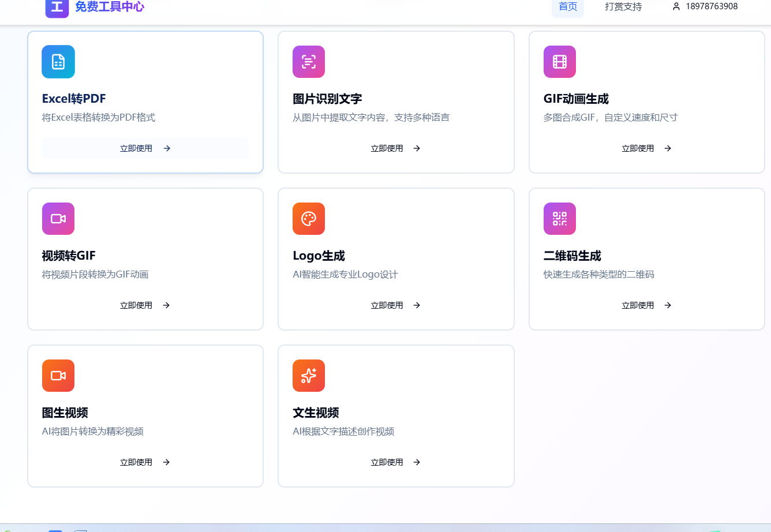This screenshot has width=771, height=532.
Task: Click the GIF动画生成 film icon
Action: click(559, 62)
